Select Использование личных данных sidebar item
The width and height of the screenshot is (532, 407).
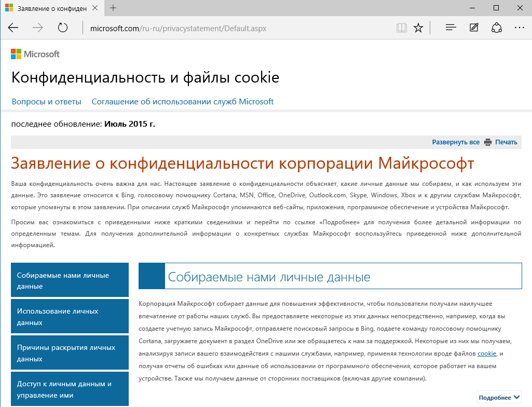pos(70,316)
